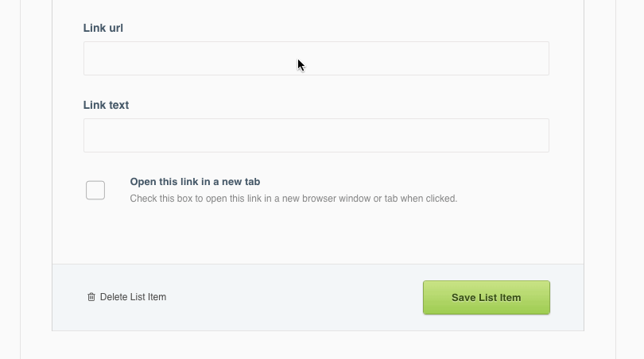Tick the new tab checkbox
The image size is (644, 359).
coord(95,190)
